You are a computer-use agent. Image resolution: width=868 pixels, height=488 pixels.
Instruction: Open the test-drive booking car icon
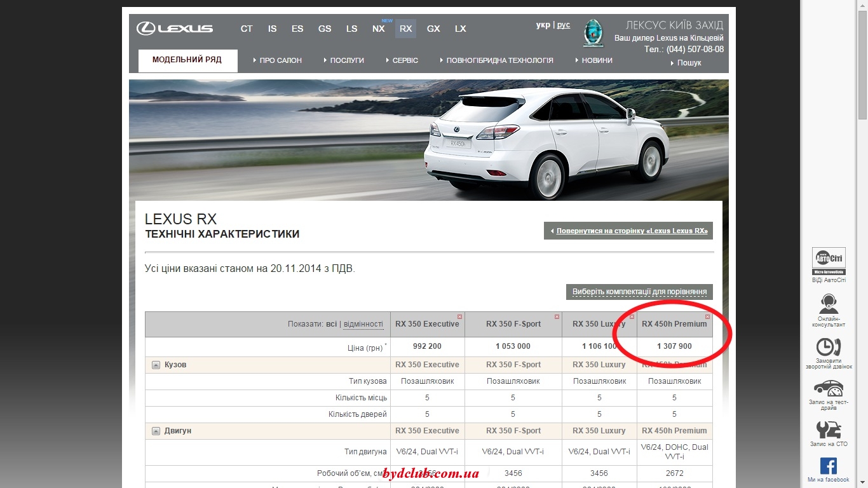[x=829, y=388]
